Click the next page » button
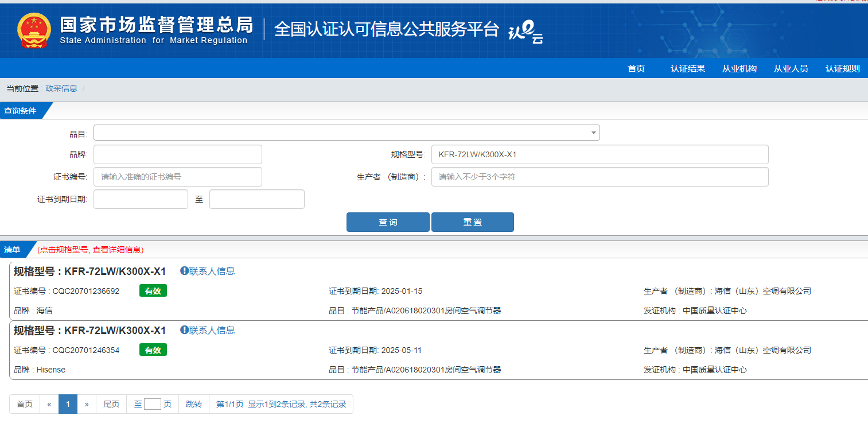 [87, 404]
